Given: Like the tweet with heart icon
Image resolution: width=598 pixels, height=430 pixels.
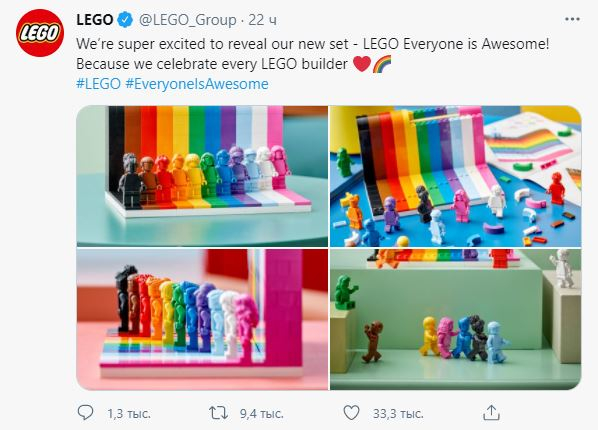Looking at the screenshot, I should 351,413.
